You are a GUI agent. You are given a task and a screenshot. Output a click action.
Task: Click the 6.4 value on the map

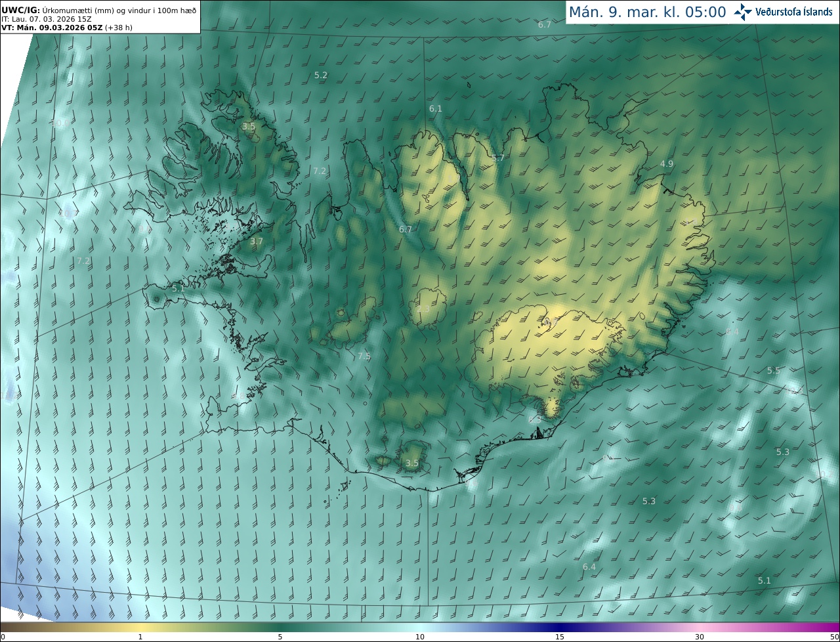point(589,567)
